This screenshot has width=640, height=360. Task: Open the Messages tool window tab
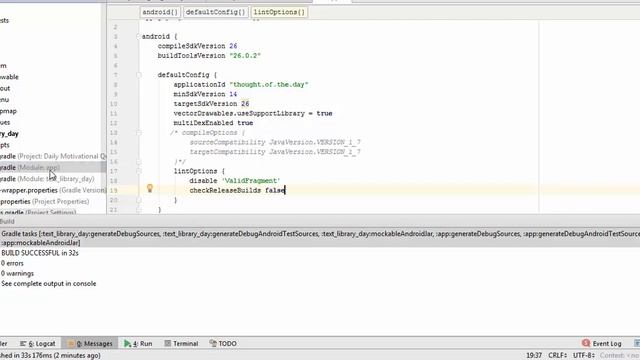90,344
